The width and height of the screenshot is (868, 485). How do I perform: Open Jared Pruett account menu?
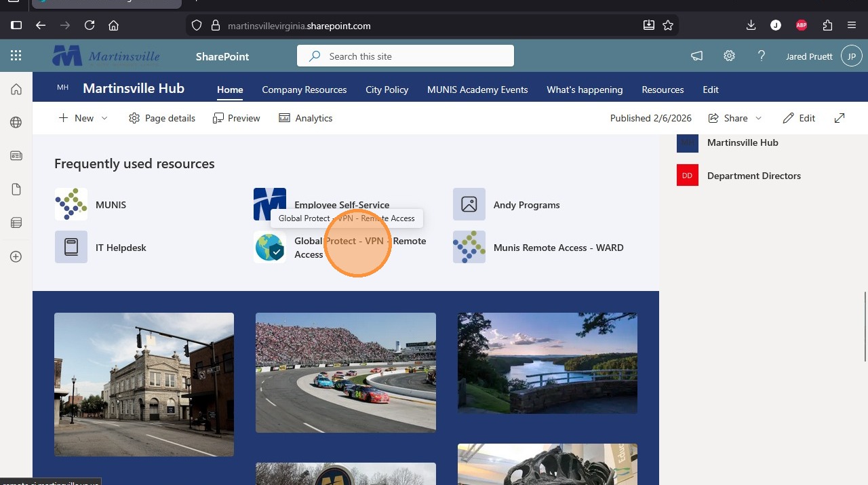pyautogui.click(x=851, y=56)
